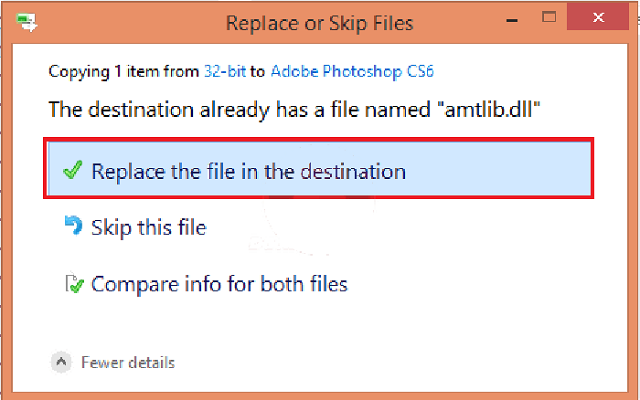This screenshot has width=640, height=400.
Task: Choose Compare info for both files
Action: (219, 284)
